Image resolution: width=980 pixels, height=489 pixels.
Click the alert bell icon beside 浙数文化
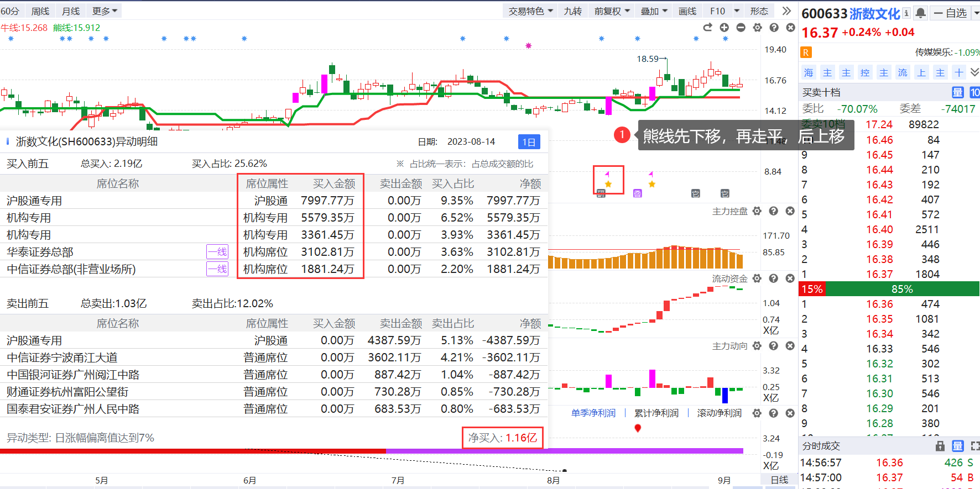point(920,13)
